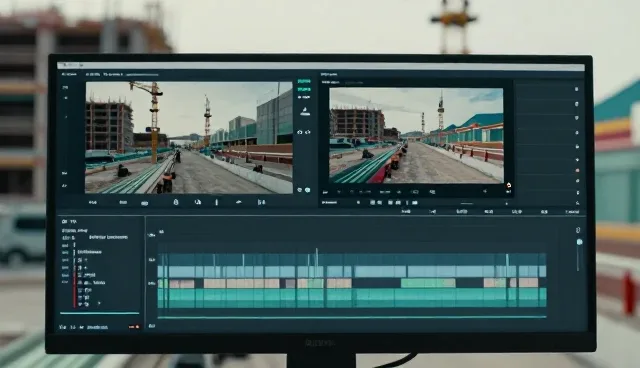Click the thin progress bar in the top header
Viewport: 640px width, 368px height.
(142, 75)
